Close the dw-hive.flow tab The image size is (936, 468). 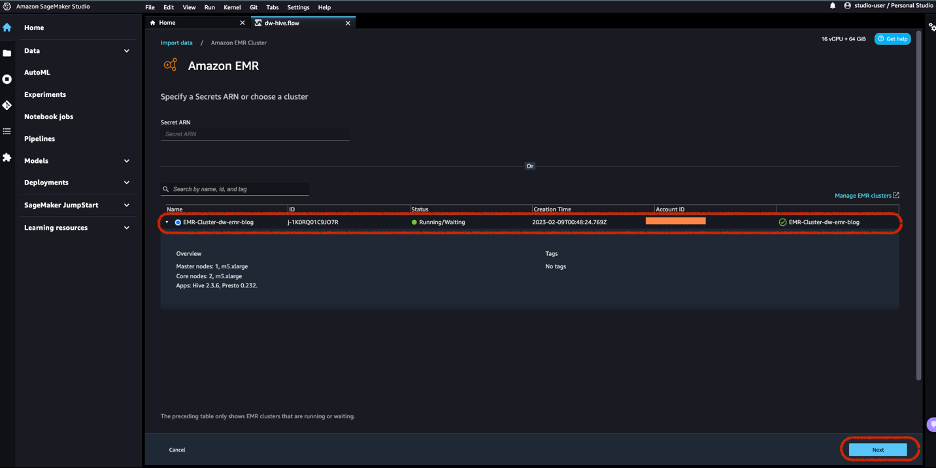(x=348, y=23)
